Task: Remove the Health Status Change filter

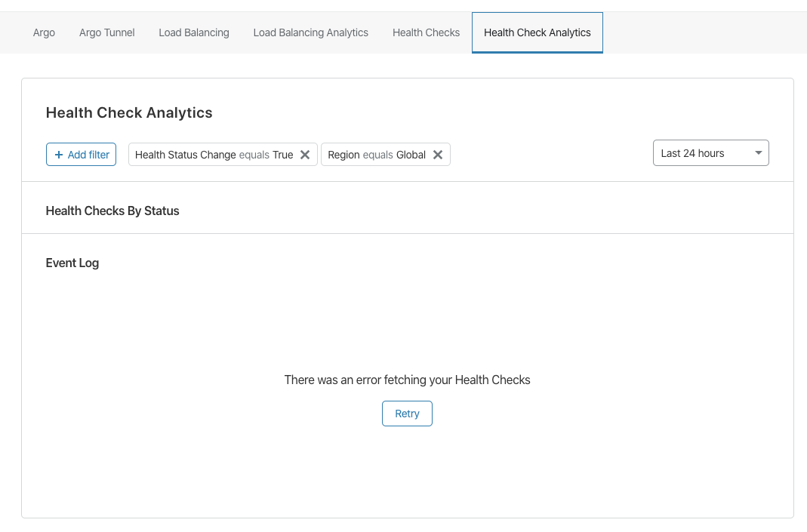Action: 305,155
